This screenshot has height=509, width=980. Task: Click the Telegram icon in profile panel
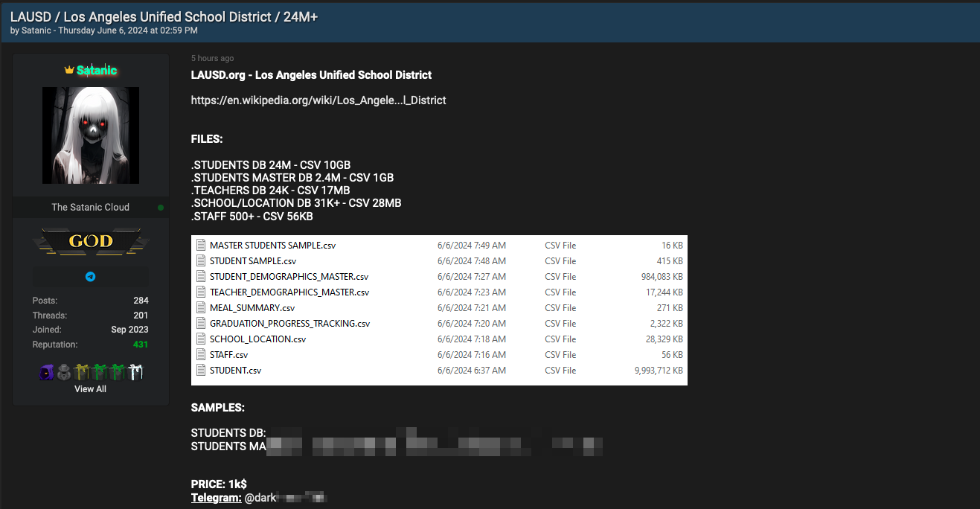point(90,277)
